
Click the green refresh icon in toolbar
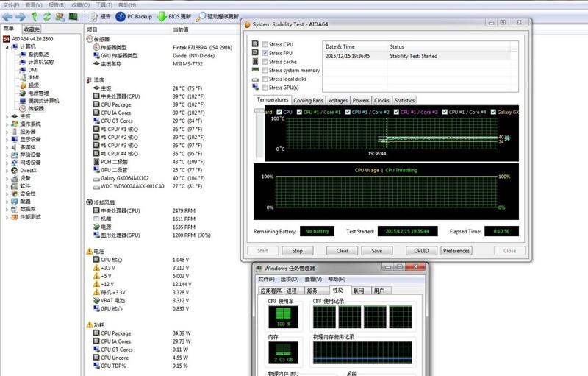47,16
